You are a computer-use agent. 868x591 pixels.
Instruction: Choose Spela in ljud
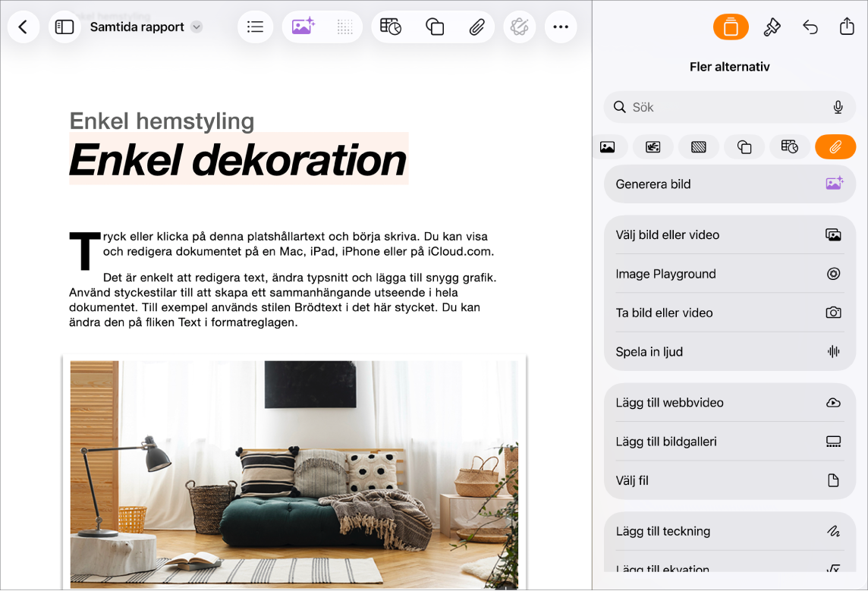pyautogui.click(x=730, y=351)
